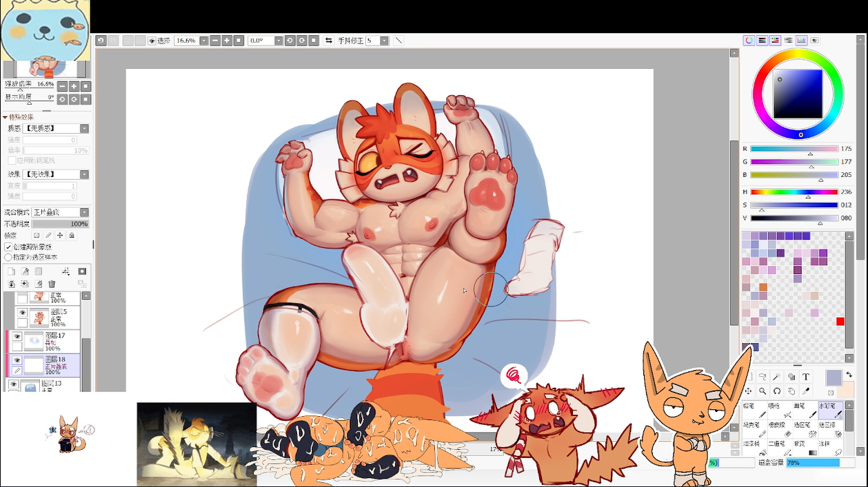Hide 图层17 using its eye icon
Screen dimensions: 868x487
click(x=17, y=337)
